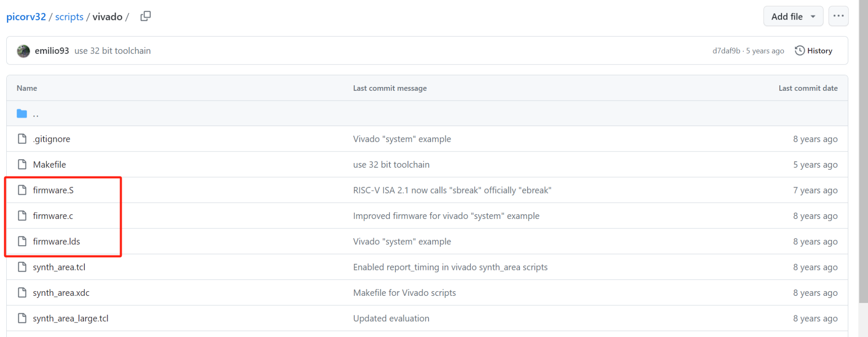The image size is (868, 337).
Task: Click emilio93's avatar image
Action: (23, 51)
